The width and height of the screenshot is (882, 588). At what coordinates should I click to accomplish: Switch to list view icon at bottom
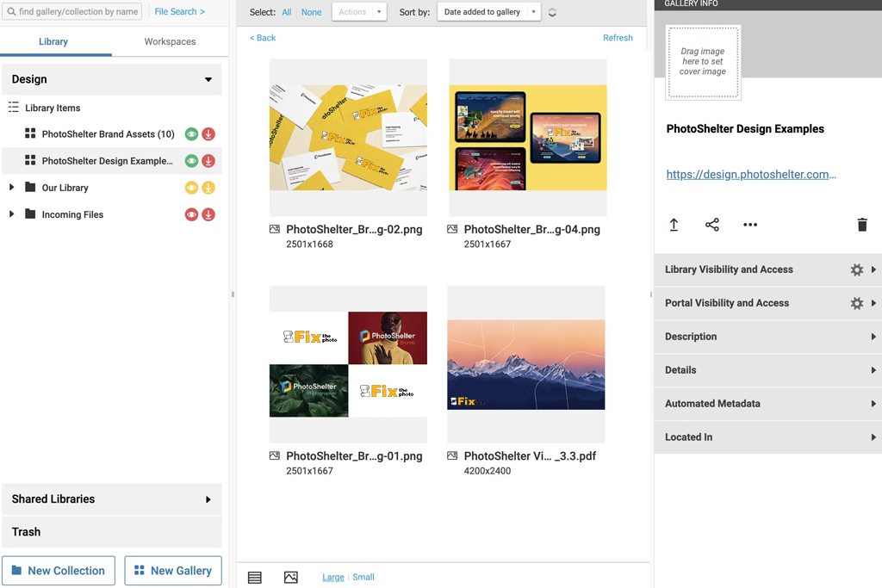point(255,578)
